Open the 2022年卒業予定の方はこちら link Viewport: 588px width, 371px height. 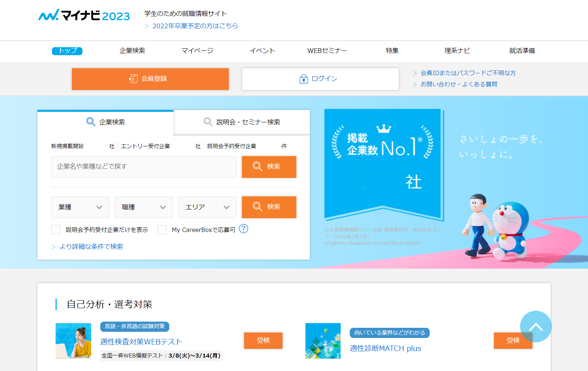coord(195,26)
